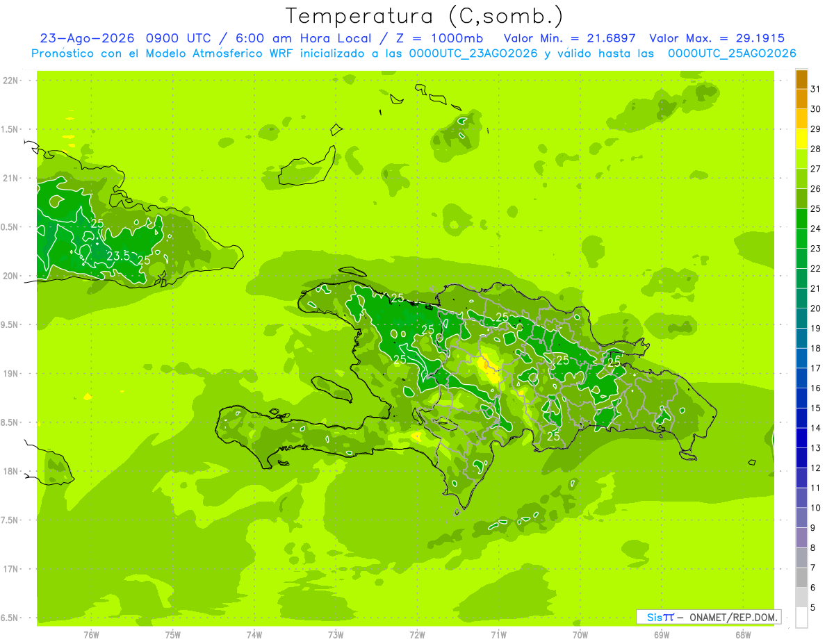Click the teal legend band between 19 and 20

[x=802, y=318]
